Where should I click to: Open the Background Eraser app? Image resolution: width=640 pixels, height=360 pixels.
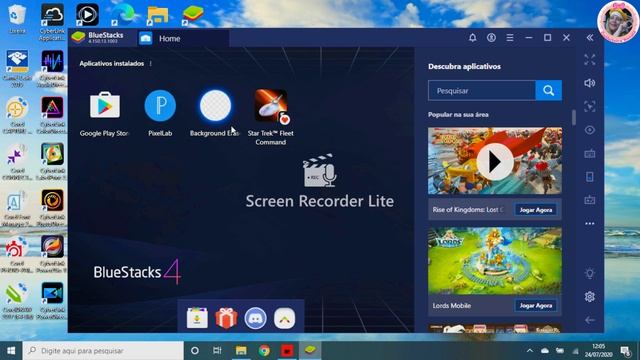coord(215,106)
